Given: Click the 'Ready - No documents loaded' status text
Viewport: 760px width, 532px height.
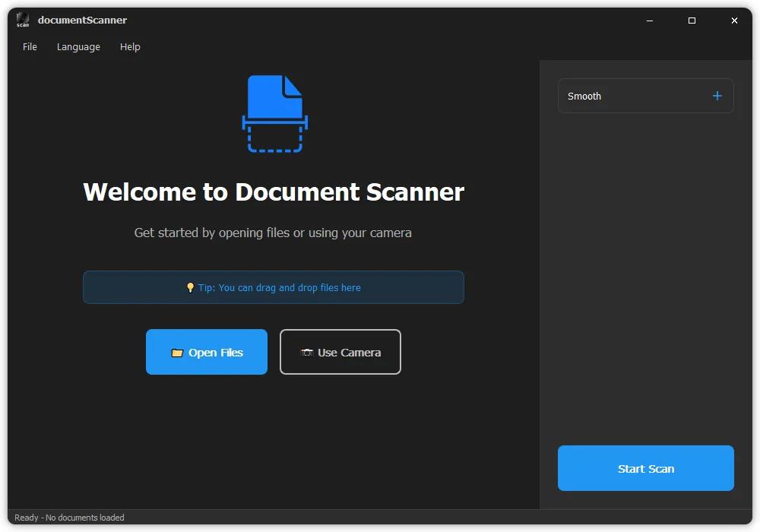Looking at the screenshot, I should (x=69, y=518).
